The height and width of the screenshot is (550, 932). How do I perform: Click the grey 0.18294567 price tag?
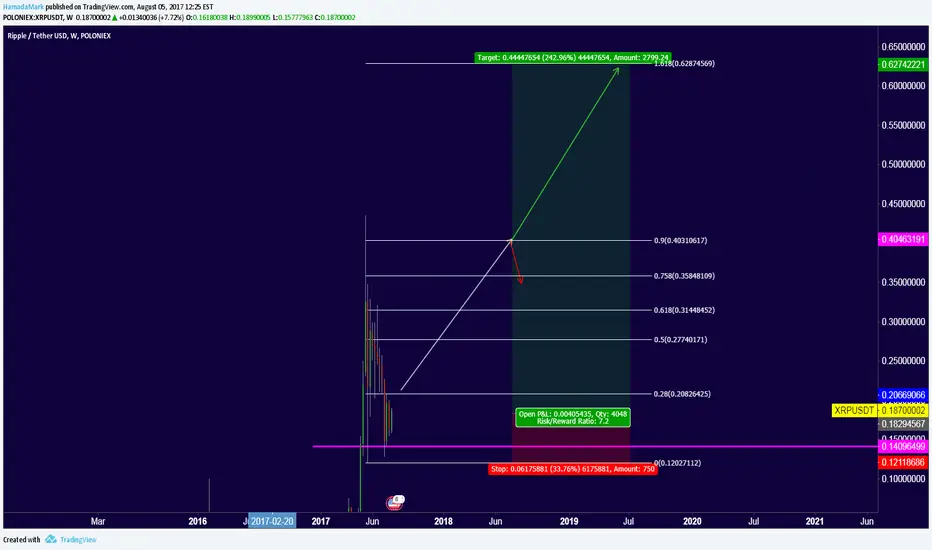pyautogui.click(x=903, y=424)
